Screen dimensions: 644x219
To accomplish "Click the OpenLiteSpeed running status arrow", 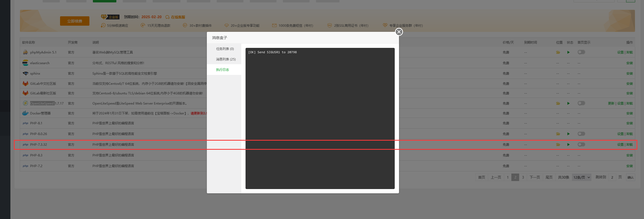I will (x=568, y=103).
